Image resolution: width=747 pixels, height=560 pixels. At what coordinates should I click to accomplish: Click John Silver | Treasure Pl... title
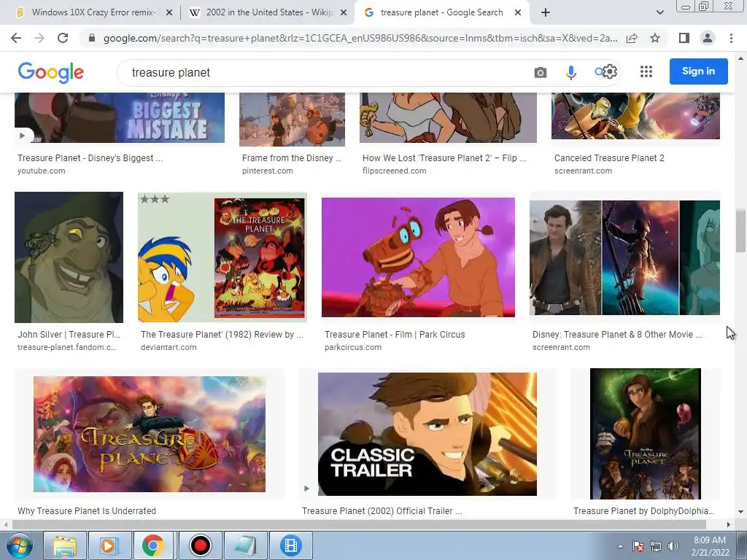click(69, 334)
